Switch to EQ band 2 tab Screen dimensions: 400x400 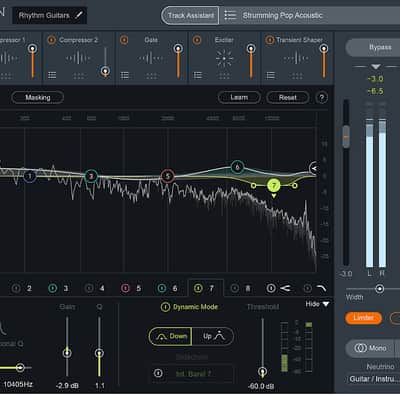click(x=22, y=288)
